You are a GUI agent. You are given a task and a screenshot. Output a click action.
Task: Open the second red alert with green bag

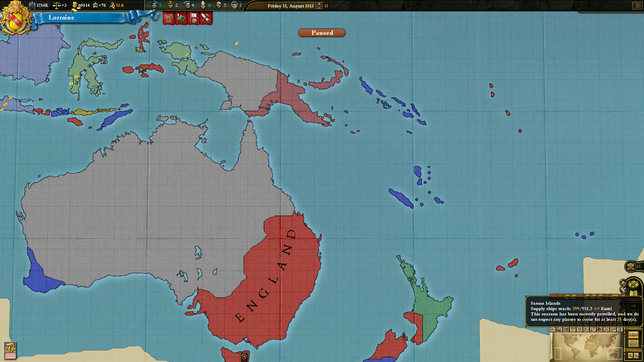click(x=181, y=18)
